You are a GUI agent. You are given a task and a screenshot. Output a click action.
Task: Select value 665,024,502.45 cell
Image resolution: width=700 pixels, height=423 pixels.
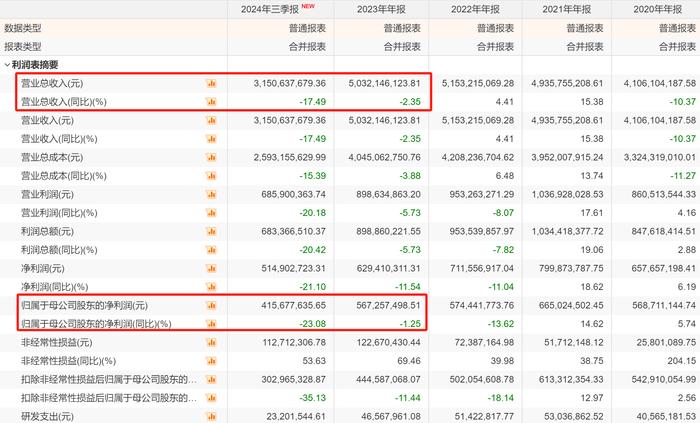click(x=571, y=306)
